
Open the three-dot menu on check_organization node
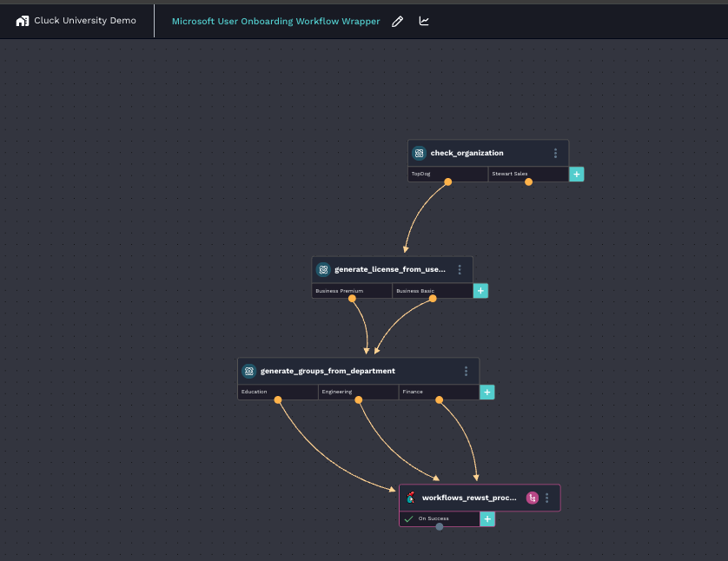pos(555,153)
